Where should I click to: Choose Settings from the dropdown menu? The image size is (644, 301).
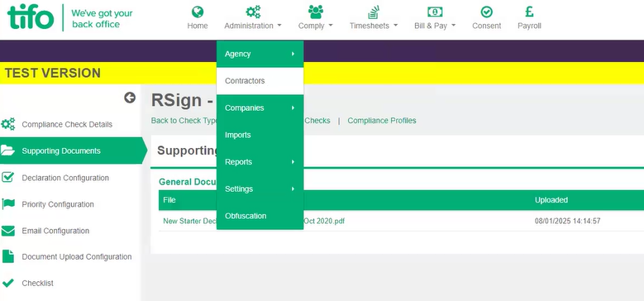coord(260,189)
